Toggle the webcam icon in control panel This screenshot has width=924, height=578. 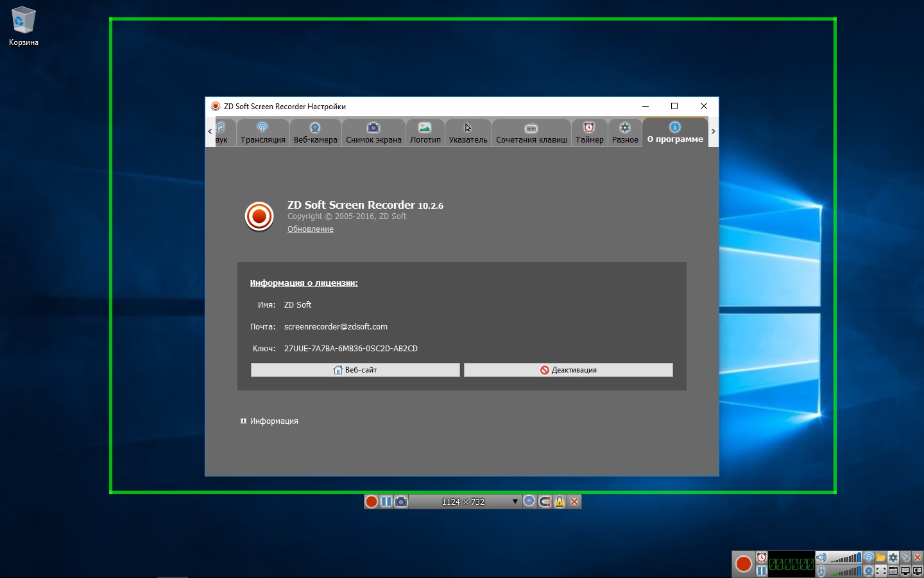coord(869,571)
